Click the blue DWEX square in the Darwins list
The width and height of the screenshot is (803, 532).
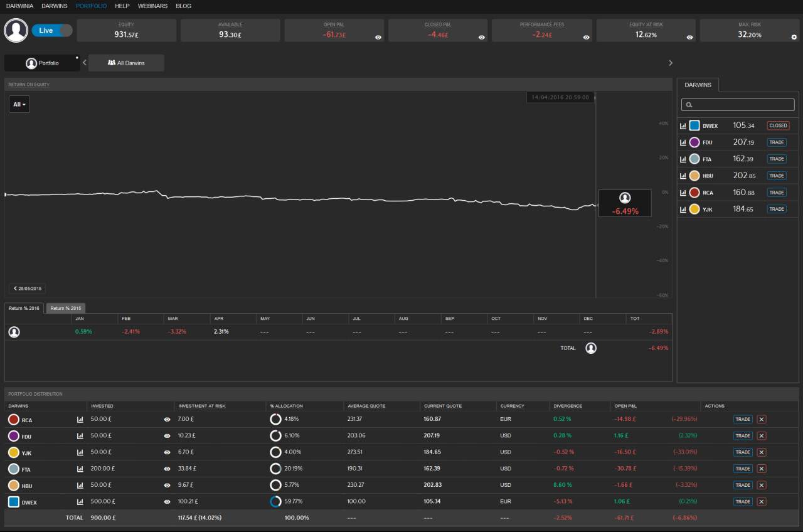coord(694,125)
